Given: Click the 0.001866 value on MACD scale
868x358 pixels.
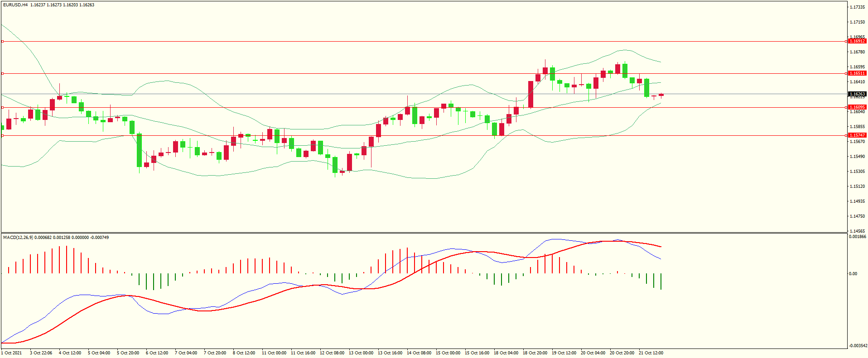Looking at the screenshot, I should coord(858,237).
